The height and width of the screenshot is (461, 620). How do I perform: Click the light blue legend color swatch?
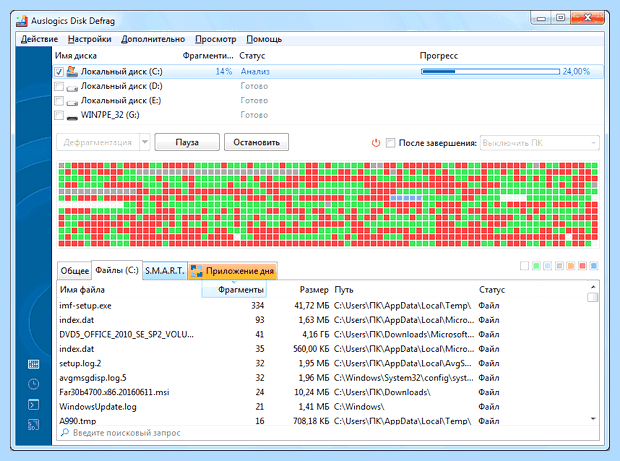click(x=547, y=266)
